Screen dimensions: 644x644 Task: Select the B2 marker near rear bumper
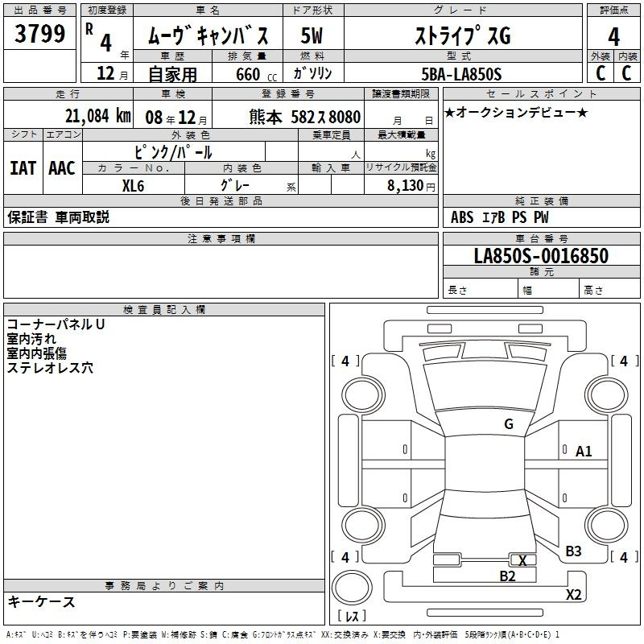[x=507, y=576]
